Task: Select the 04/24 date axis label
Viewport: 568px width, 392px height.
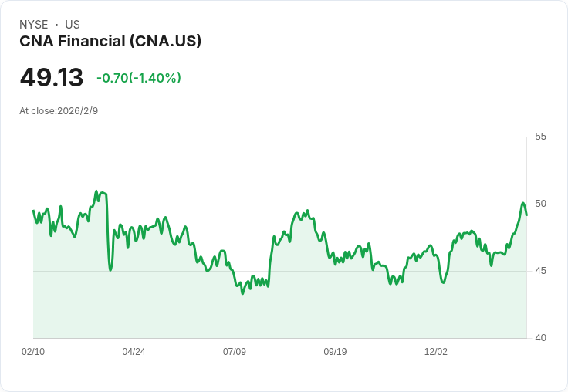Action: tap(134, 352)
